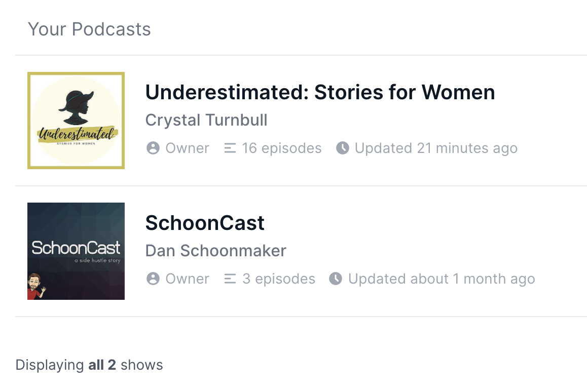Open Underestimated: Stories for Women title
587x392 pixels.
[320, 92]
